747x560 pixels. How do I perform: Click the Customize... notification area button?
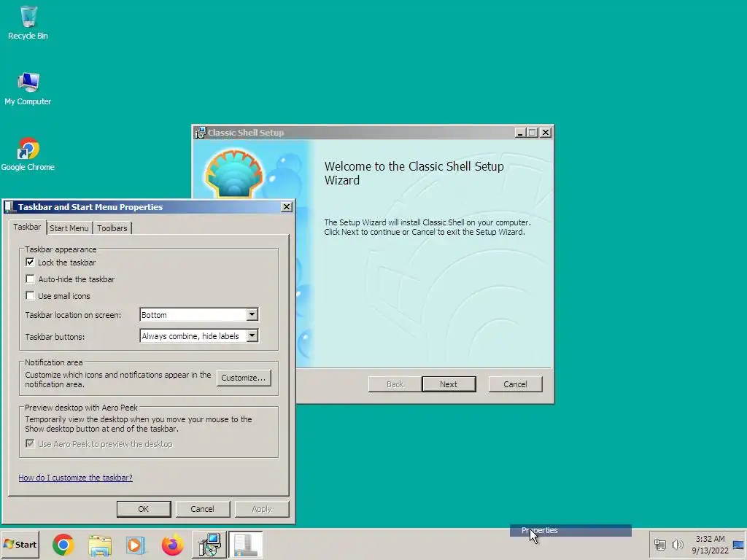pyautogui.click(x=244, y=378)
